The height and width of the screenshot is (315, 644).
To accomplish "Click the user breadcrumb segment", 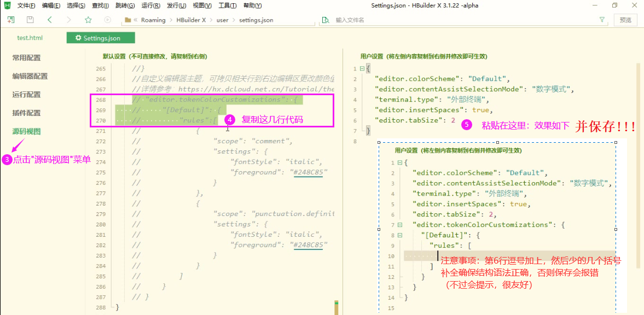I will click(223, 20).
